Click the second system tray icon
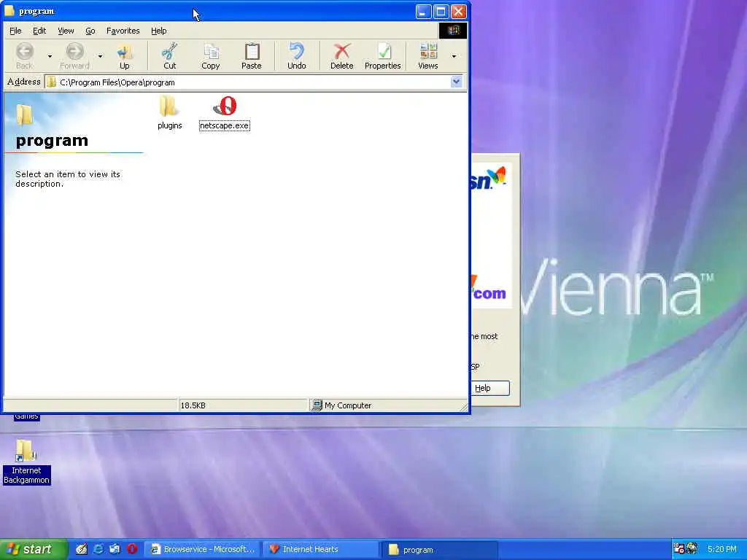Image resolution: width=747 pixels, height=560 pixels. 692,548
